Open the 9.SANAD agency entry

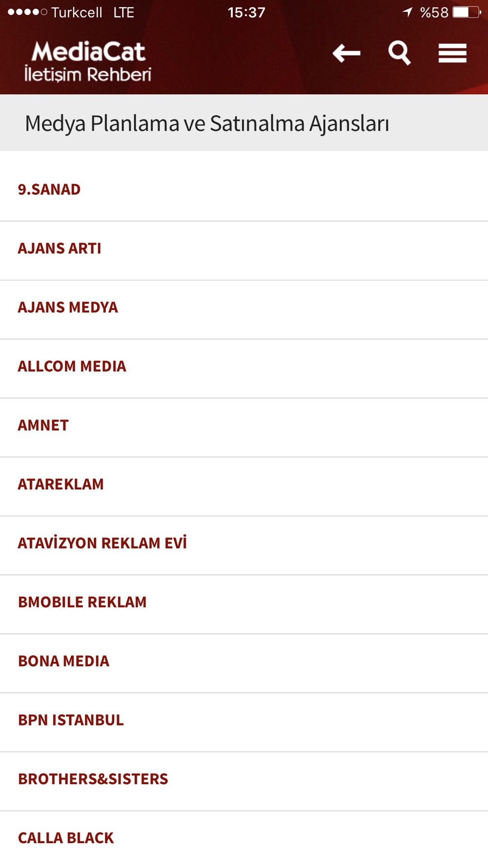click(244, 189)
